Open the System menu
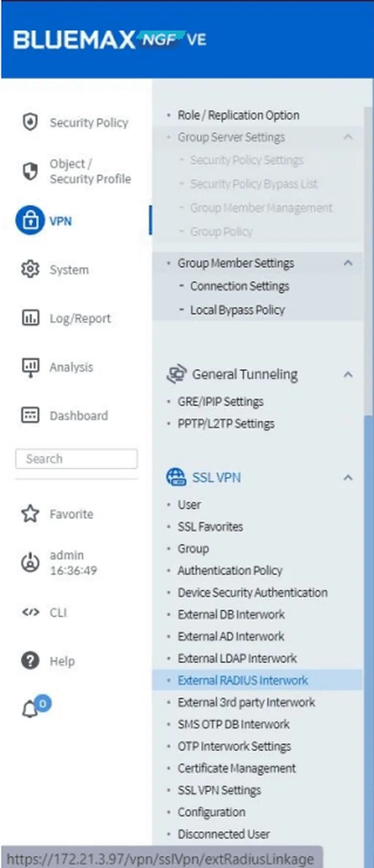Image resolution: width=374 pixels, height=868 pixels. [69, 270]
